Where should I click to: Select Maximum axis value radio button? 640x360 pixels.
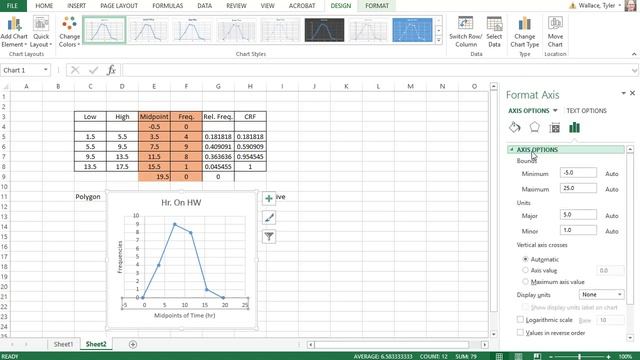point(525,282)
